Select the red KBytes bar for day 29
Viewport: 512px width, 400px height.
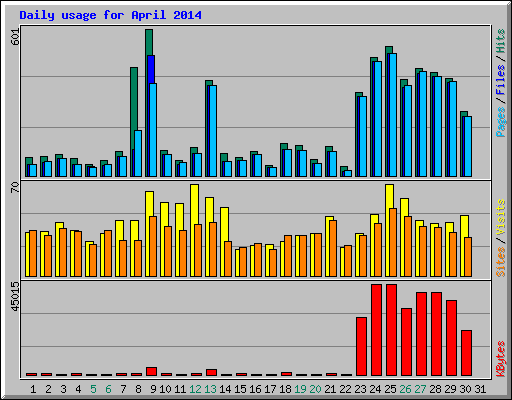point(451,338)
